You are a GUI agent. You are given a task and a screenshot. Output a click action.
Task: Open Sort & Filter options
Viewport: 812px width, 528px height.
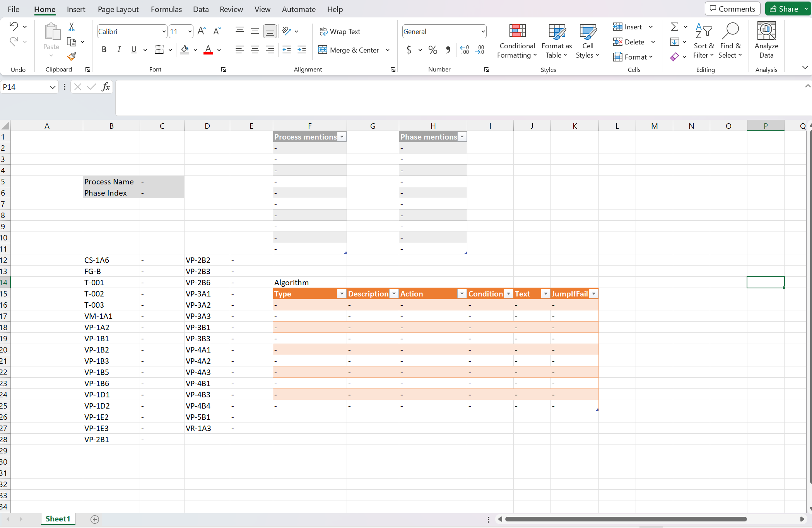(x=704, y=41)
